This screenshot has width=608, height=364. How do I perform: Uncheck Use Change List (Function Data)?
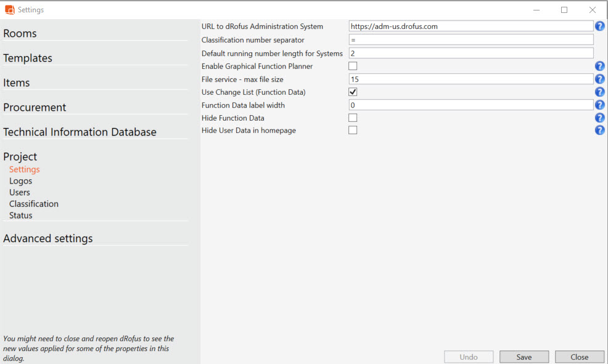[353, 92]
